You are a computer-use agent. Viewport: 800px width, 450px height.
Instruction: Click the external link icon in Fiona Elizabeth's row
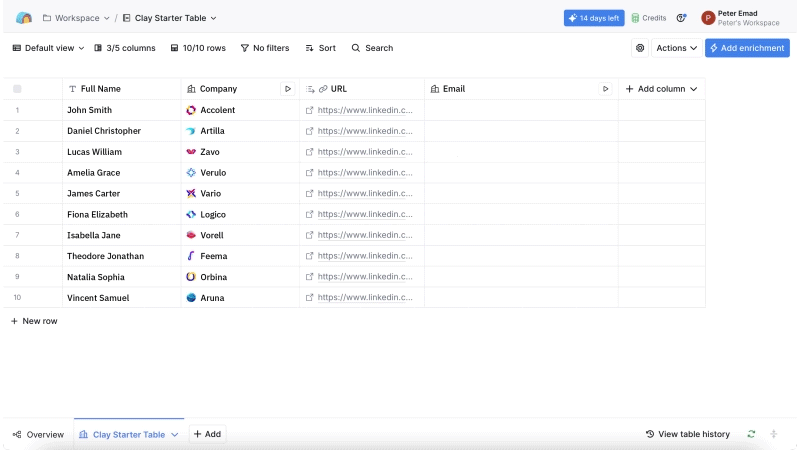(309, 214)
